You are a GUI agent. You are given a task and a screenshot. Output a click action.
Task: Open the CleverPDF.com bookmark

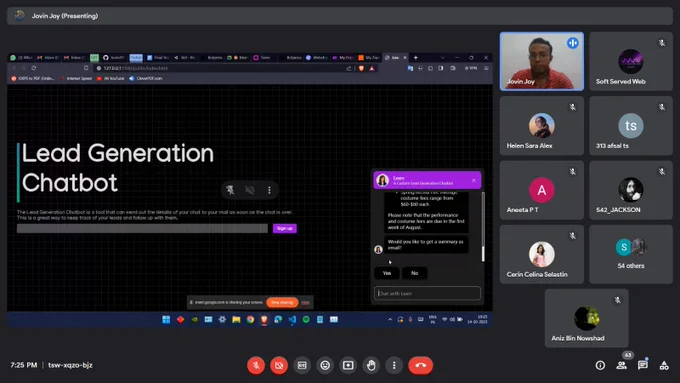146,79
